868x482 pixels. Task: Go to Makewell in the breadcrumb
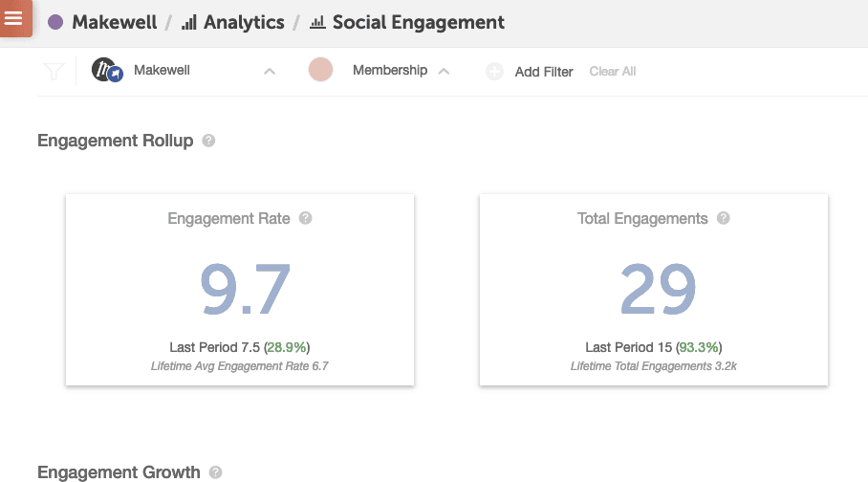(114, 22)
